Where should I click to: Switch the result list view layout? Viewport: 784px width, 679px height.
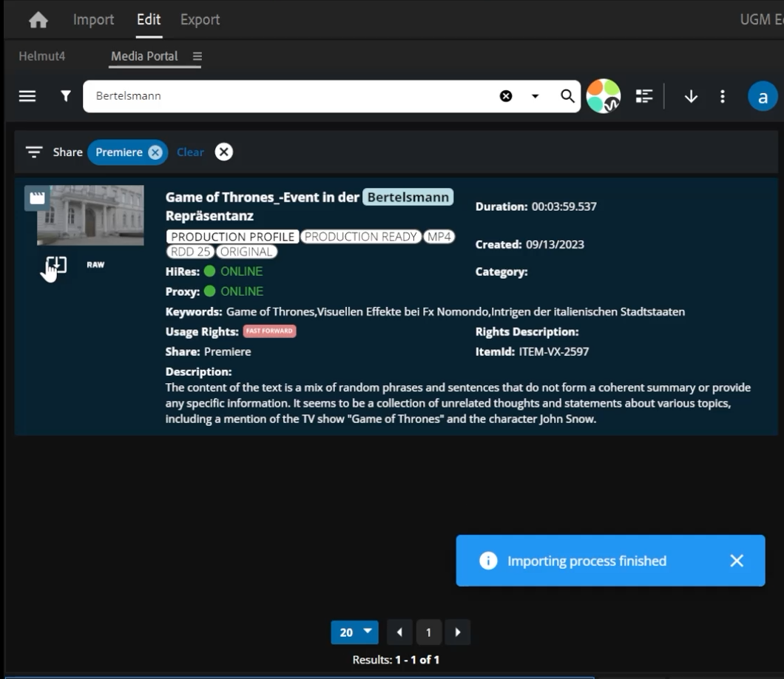coord(644,96)
